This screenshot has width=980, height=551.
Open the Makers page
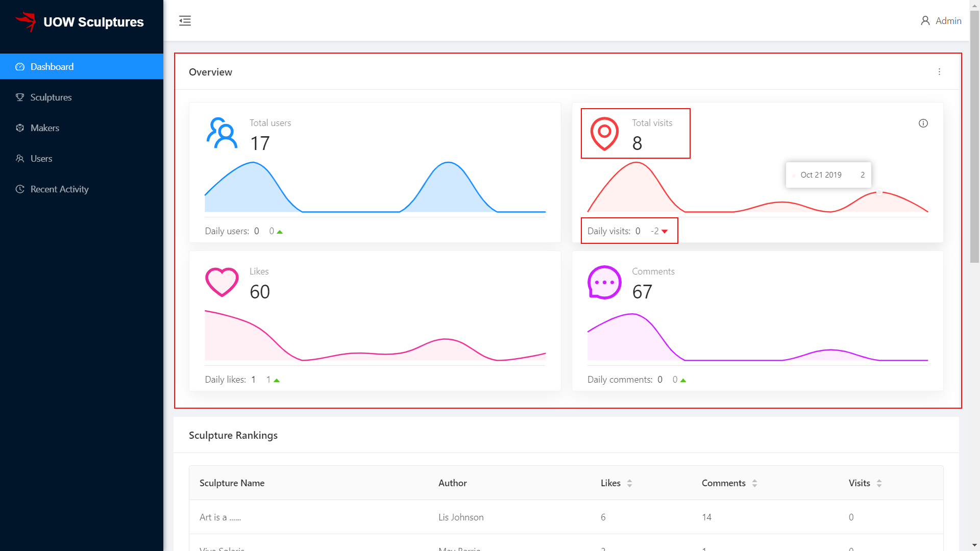tap(45, 128)
